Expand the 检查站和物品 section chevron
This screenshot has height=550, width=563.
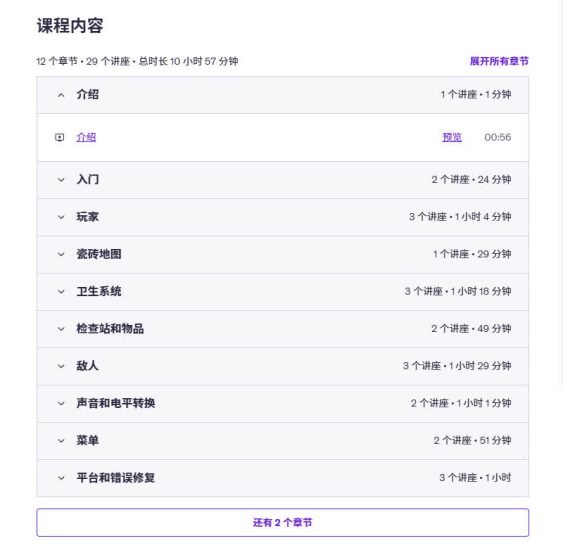61,329
